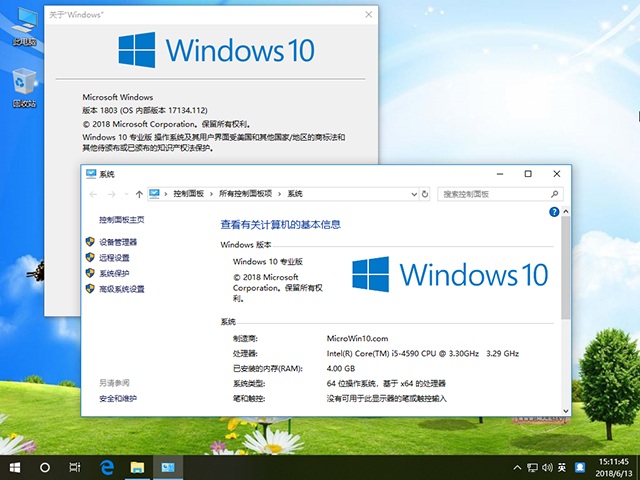640x480 pixels.
Task: Click shield icon beside 高级系统设置
Action: 90,289
